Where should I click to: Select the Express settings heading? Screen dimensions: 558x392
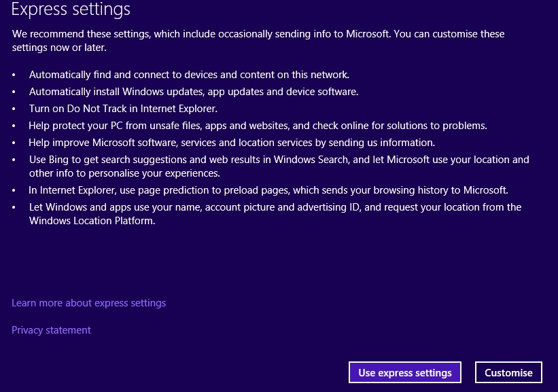tap(71, 9)
